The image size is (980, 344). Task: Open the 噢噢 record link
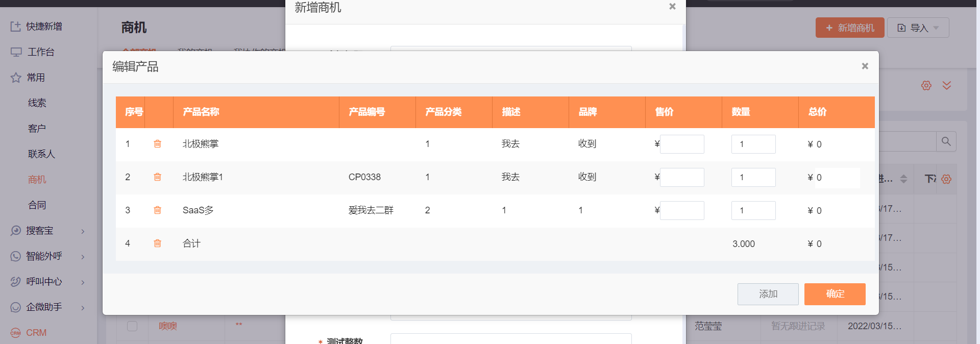(x=168, y=326)
